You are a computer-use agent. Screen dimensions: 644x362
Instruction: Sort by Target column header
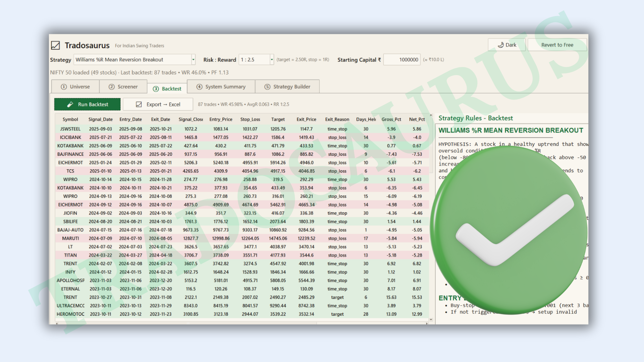(278, 119)
